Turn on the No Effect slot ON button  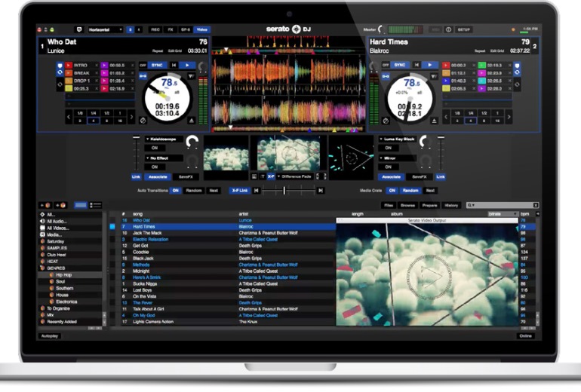click(155, 167)
